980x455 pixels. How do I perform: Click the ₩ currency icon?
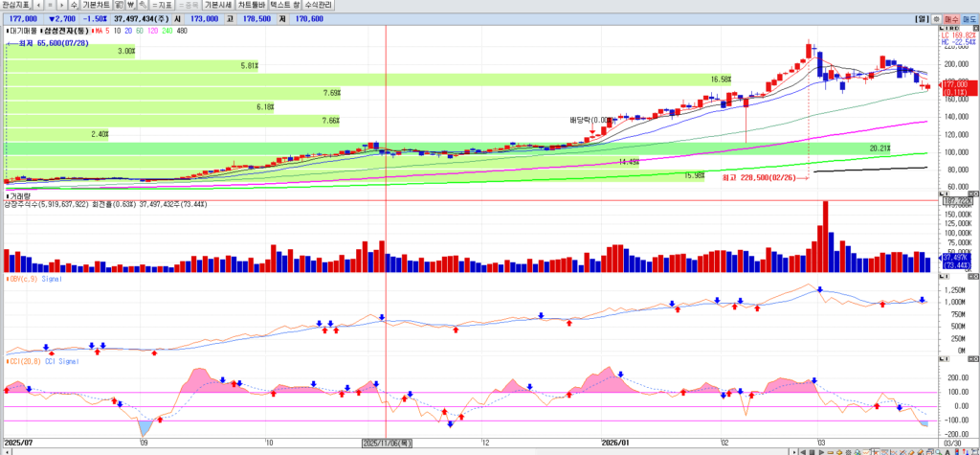pos(131,5)
